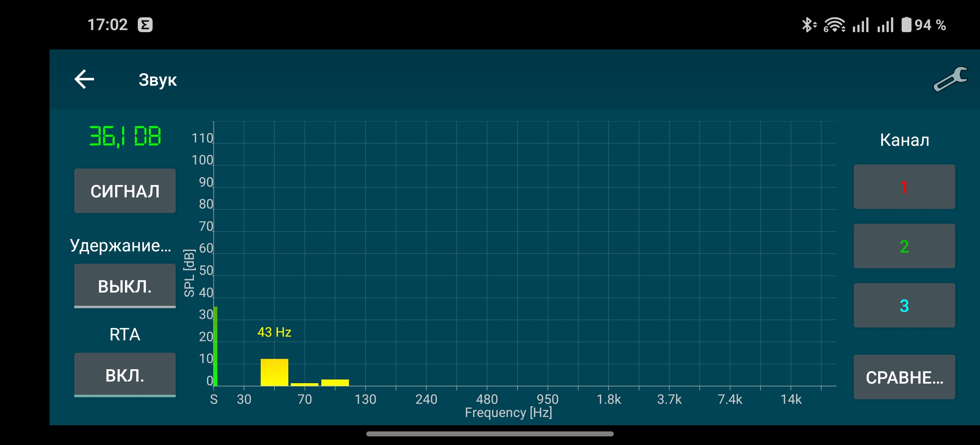
Task: Tap the back arrow icon
Action: pyautogui.click(x=85, y=79)
